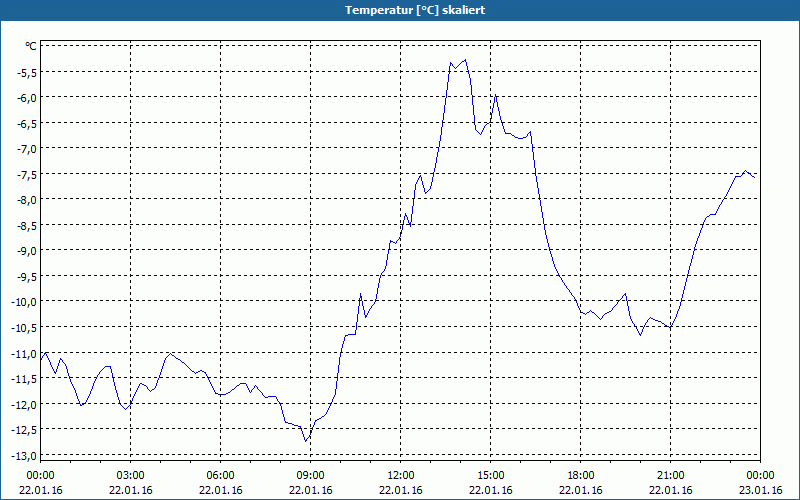Click the -13,0 y-axis label

[x=24, y=455]
